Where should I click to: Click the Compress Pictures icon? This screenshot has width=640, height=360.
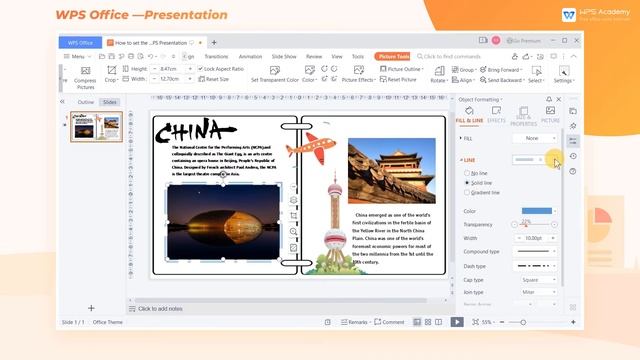click(85, 71)
